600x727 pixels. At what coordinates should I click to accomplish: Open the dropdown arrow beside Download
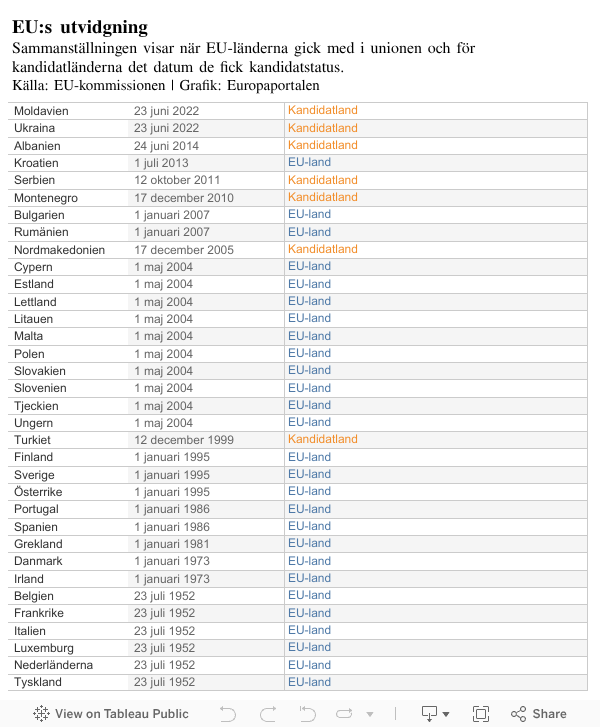(x=446, y=715)
